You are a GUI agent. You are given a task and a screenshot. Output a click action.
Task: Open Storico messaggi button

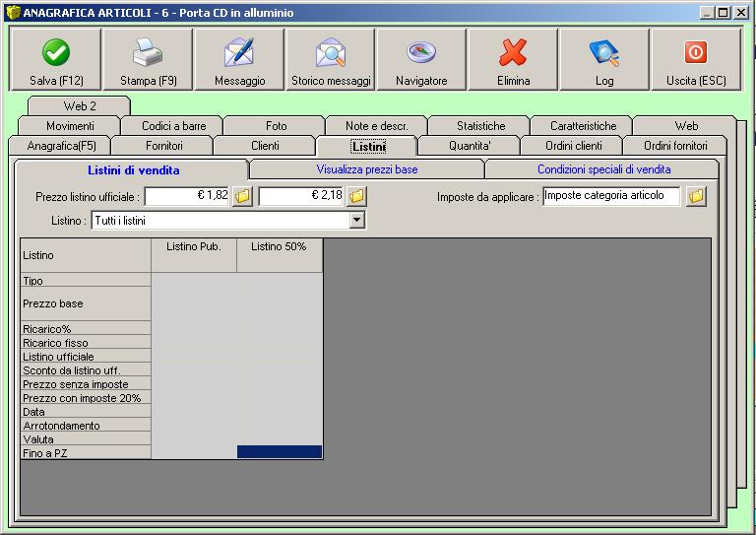point(331,59)
